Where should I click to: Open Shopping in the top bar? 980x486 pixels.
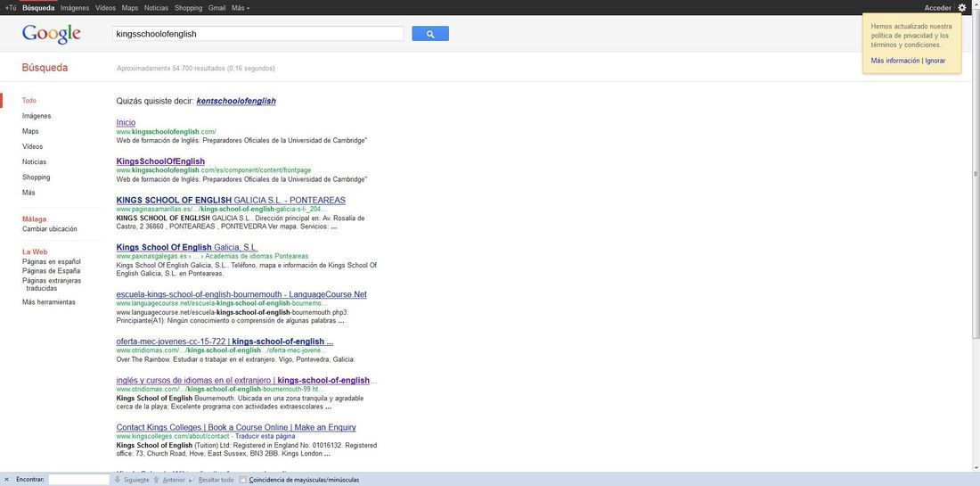pyautogui.click(x=188, y=8)
